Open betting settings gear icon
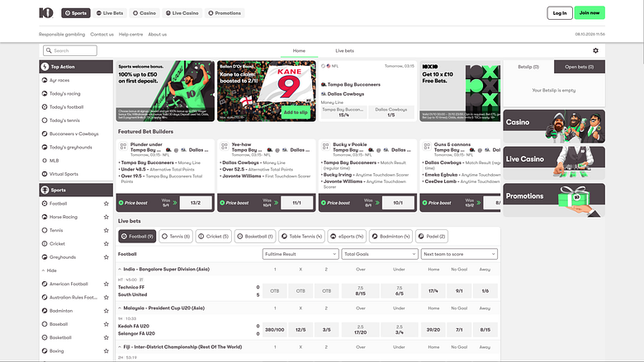The height and width of the screenshot is (362, 644). [595, 50]
